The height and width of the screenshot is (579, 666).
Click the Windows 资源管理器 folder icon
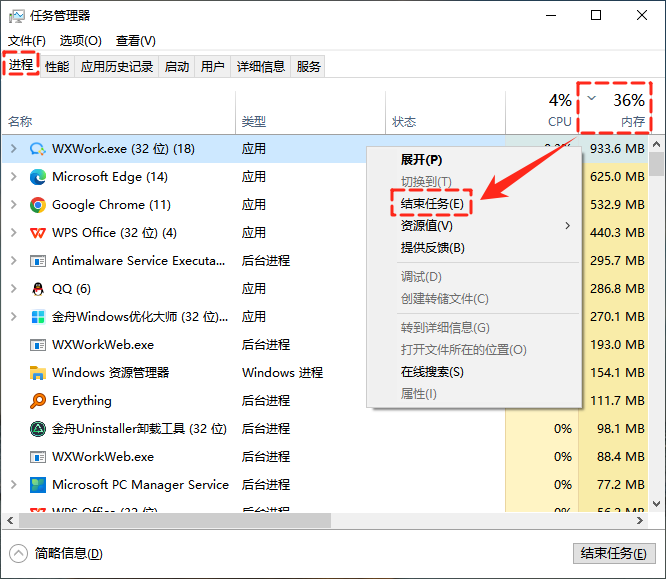point(38,373)
